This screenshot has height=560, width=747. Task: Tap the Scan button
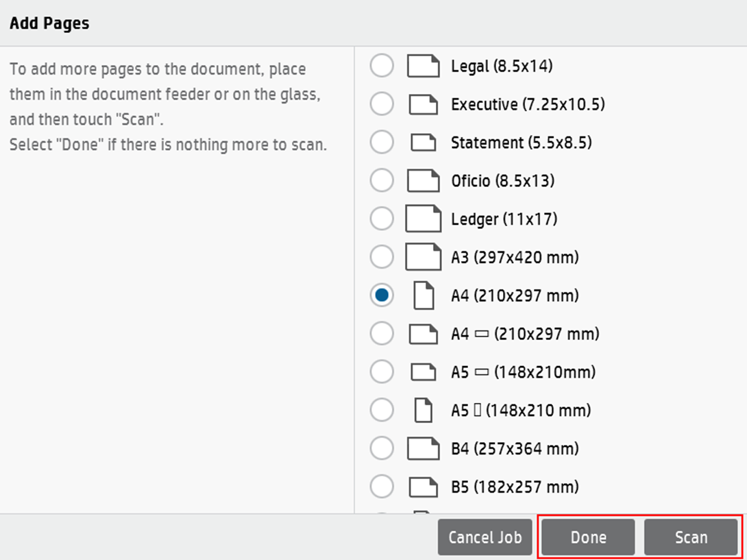(691, 537)
